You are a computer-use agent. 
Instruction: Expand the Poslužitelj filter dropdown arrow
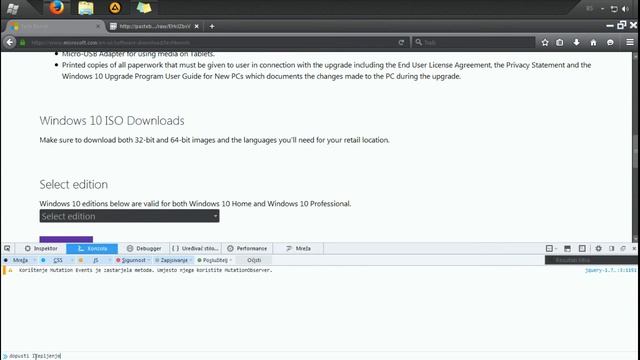point(231,260)
